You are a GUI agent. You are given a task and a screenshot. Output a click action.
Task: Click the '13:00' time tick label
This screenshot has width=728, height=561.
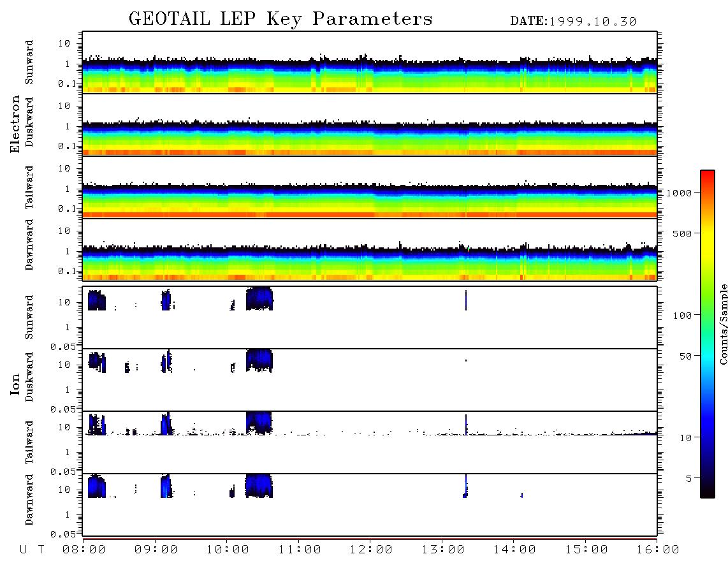pyautogui.click(x=443, y=550)
